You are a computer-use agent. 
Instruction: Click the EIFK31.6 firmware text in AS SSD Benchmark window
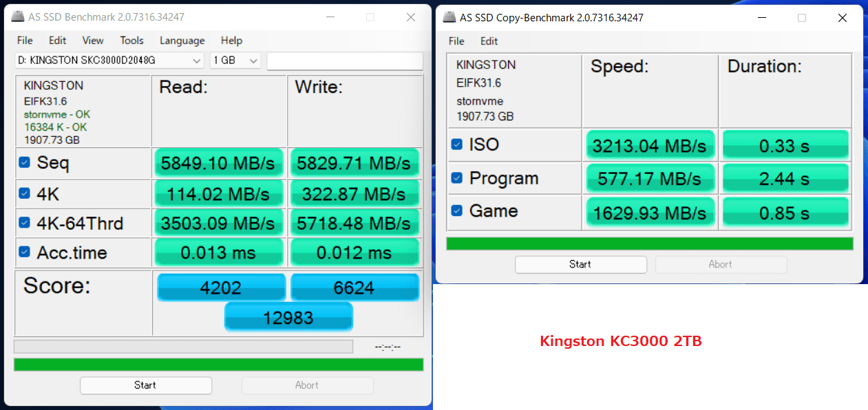pos(46,101)
